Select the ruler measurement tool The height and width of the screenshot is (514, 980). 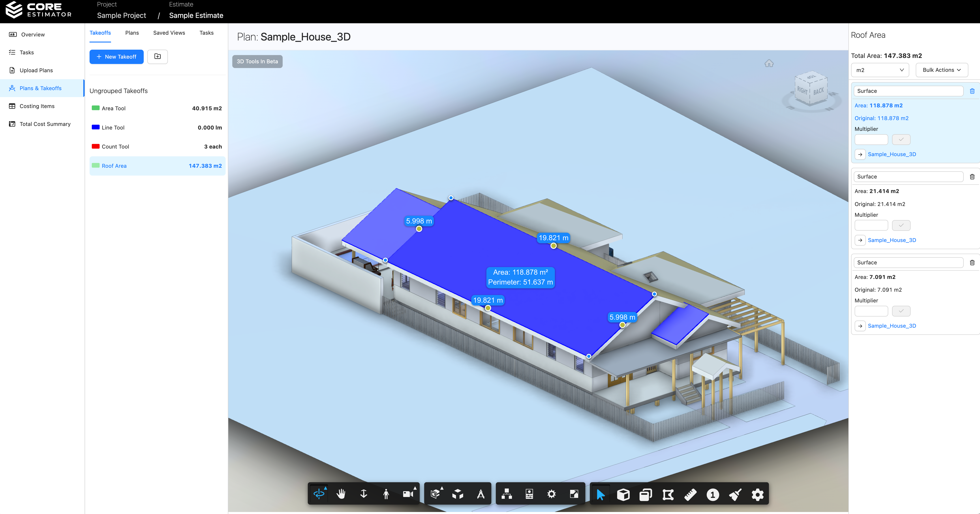coord(691,494)
